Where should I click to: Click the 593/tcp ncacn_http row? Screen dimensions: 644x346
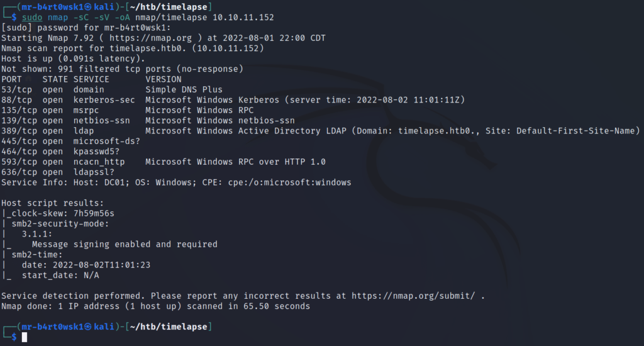[164, 162]
